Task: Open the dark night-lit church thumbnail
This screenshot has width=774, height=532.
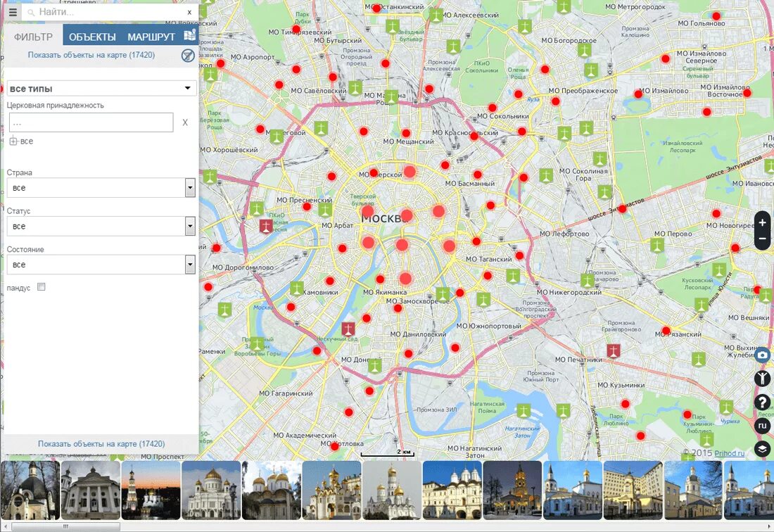Action: tap(512, 490)
